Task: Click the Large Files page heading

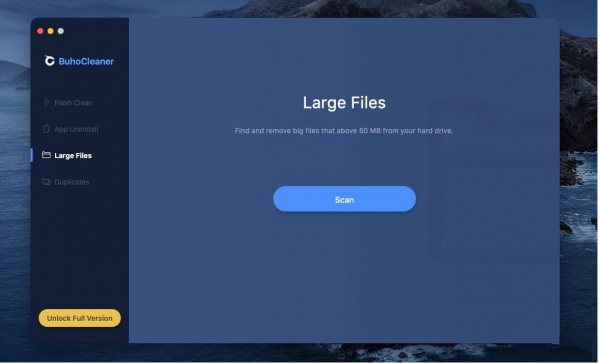Action: coord(344,103)
